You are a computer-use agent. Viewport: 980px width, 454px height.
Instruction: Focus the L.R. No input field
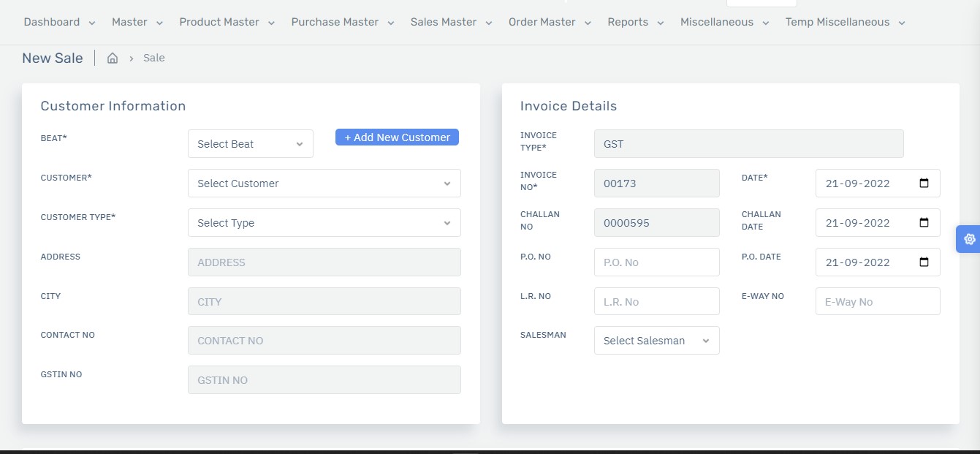pyautogui.click(x=656, y=302)
